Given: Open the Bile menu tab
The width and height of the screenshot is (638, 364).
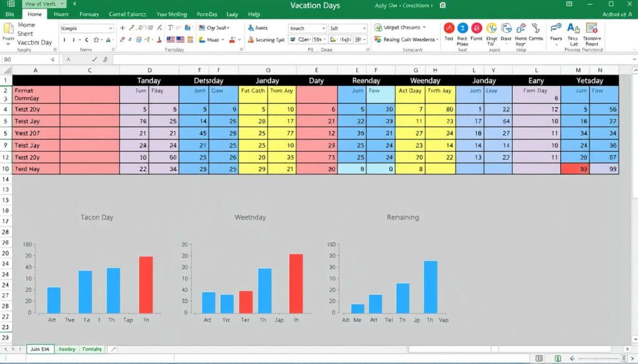Looking at the screenshot, I should coord(10,14).
